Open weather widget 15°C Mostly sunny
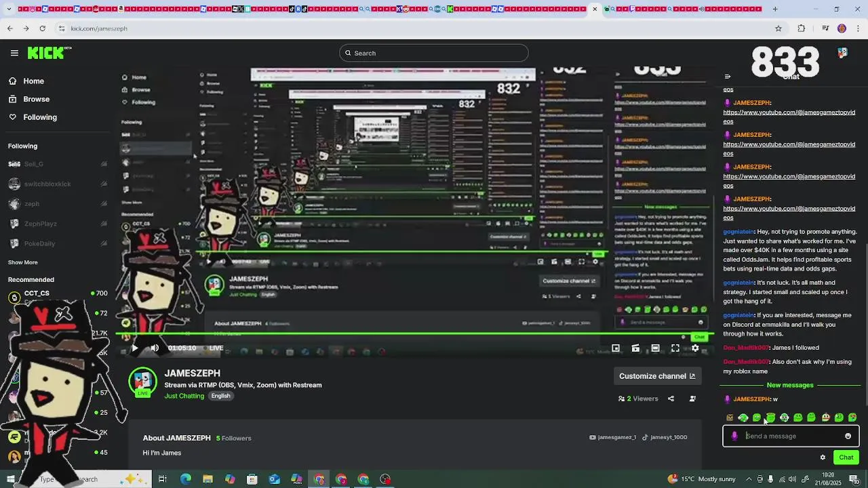868x488 pixels. pos(702,479)
